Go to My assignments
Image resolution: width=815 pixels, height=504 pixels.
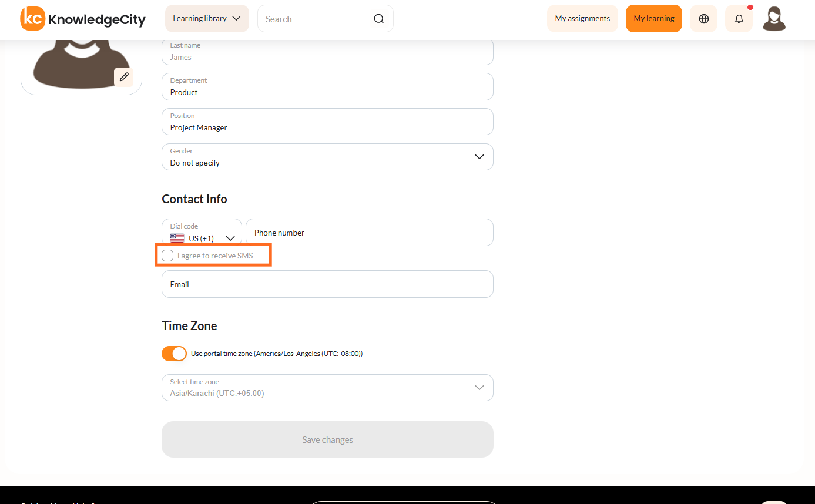[x=582, y=19]
